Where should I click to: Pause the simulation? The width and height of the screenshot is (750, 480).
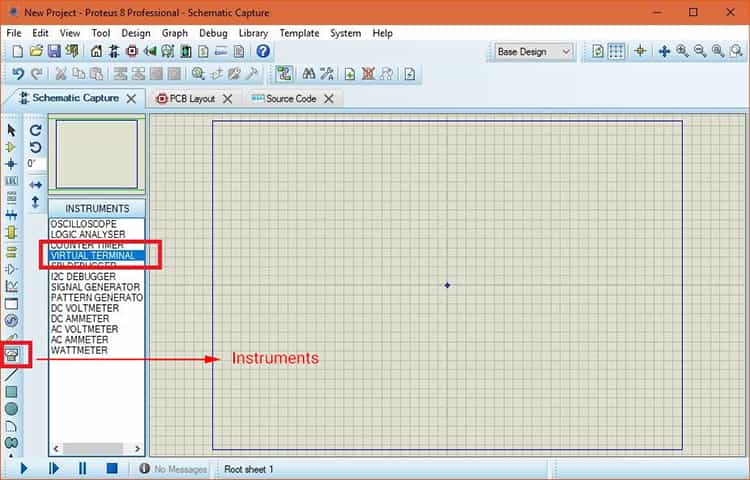(82, 469)
